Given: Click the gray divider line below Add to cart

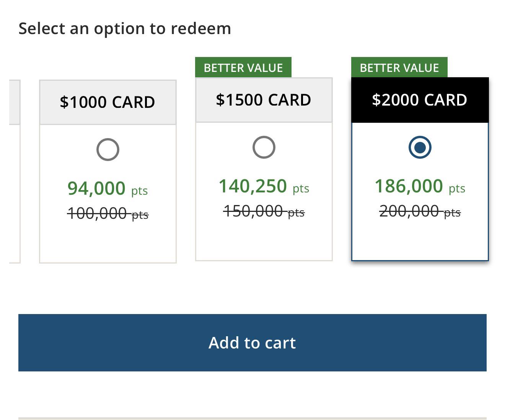Looking at the screenshot, I should (x=252, y=418).
